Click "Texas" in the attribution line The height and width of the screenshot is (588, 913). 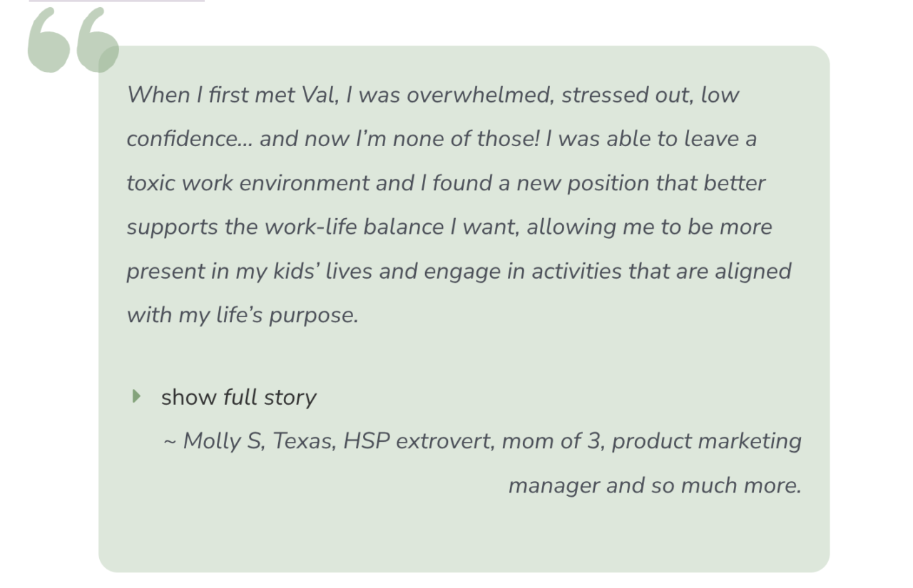(304, 441)
